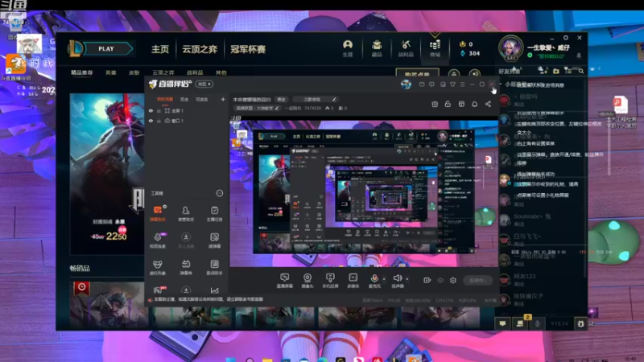Open 弹幕助手 tool in the toolbox

coord(158,213)
